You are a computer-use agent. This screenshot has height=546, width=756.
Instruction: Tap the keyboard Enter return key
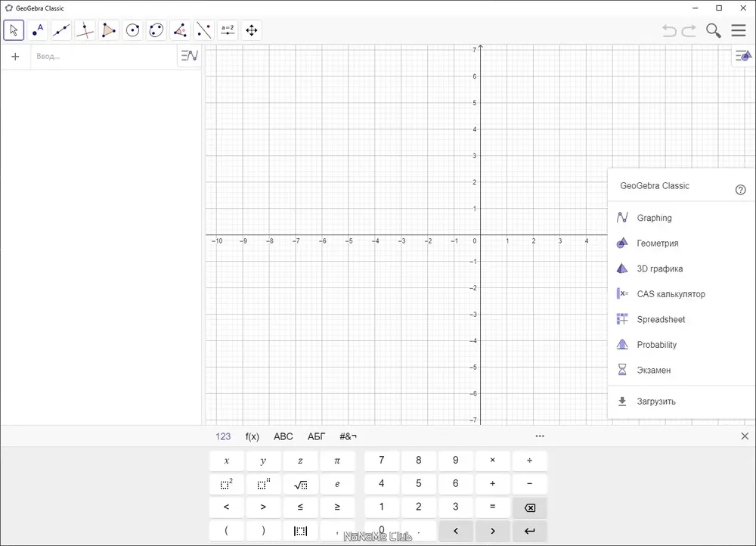click(x=529, y=531)
